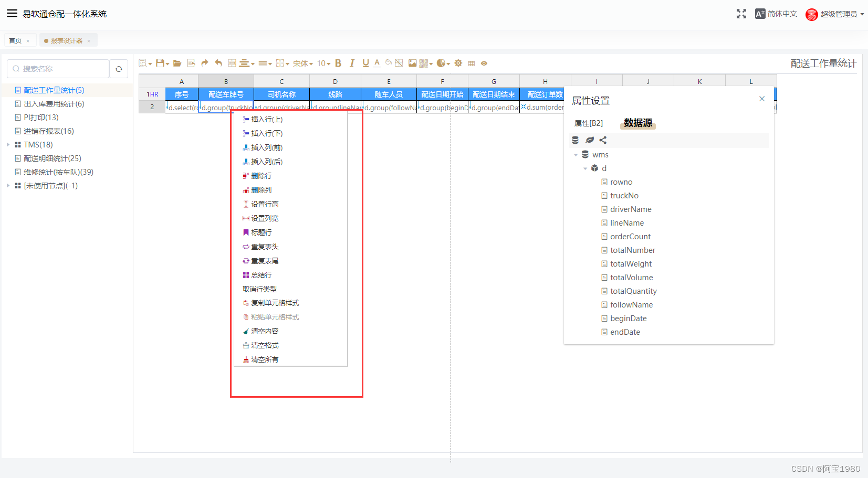Select the Bold formatting icon

pyautogui.click(x=338, y=63)
